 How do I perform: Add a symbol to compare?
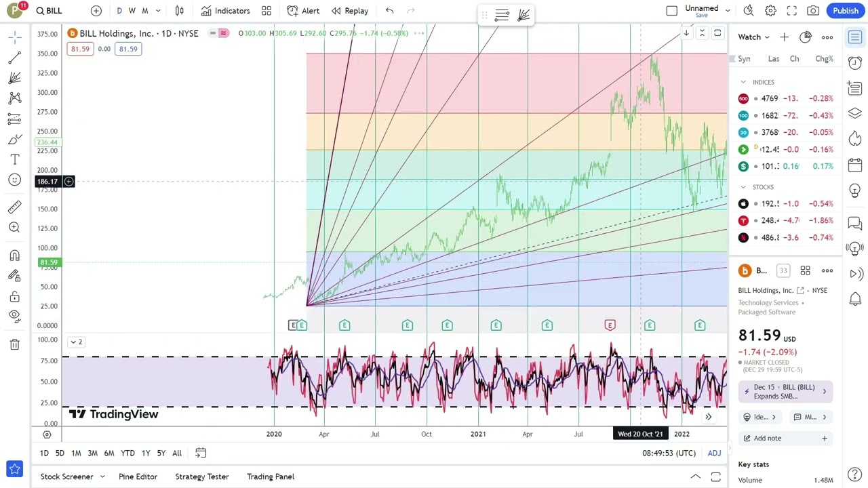pyautogui.click(x=96, y=11)
